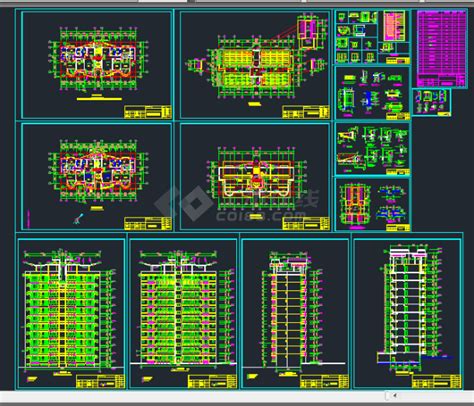Click the north arrow symbol on the middle-left plan
474x406 pixels.
[x=79, y=218]
